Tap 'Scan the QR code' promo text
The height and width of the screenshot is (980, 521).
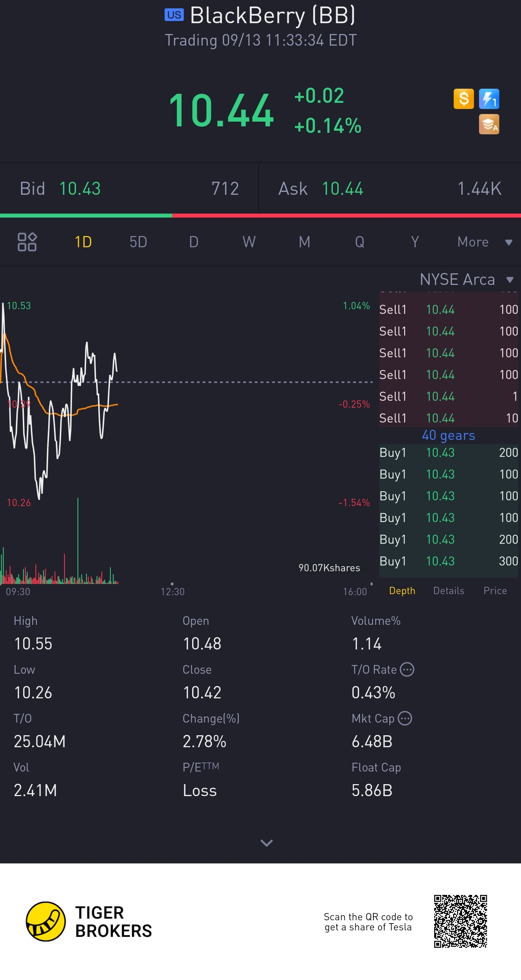point(368,922)
